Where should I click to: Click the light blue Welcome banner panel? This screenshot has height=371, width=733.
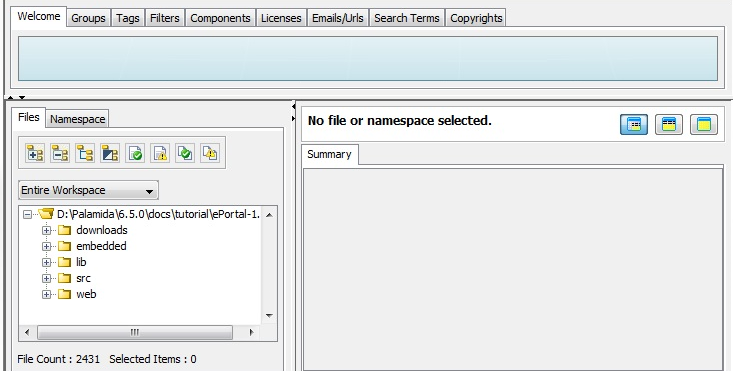[x=368, y=58]
